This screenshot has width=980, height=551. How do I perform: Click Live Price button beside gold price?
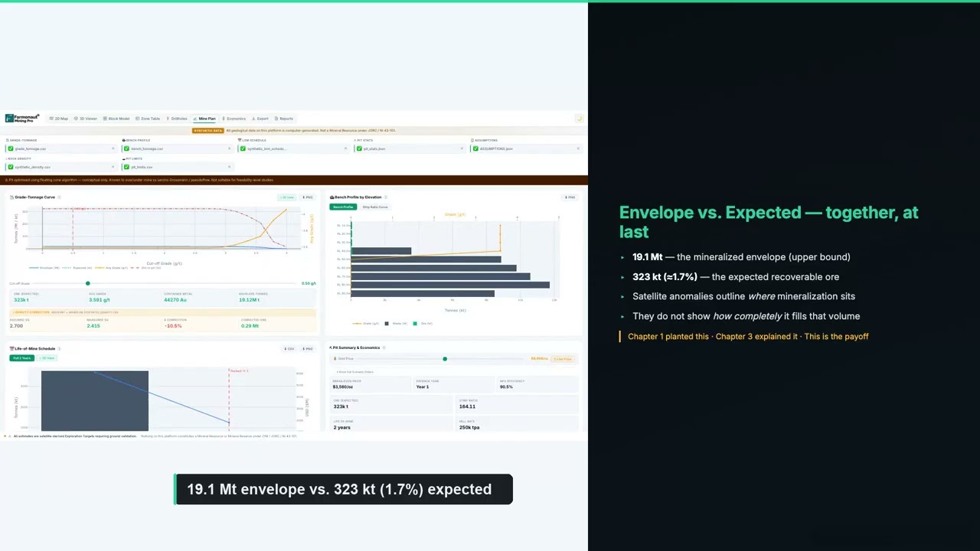tap(563, 359)
